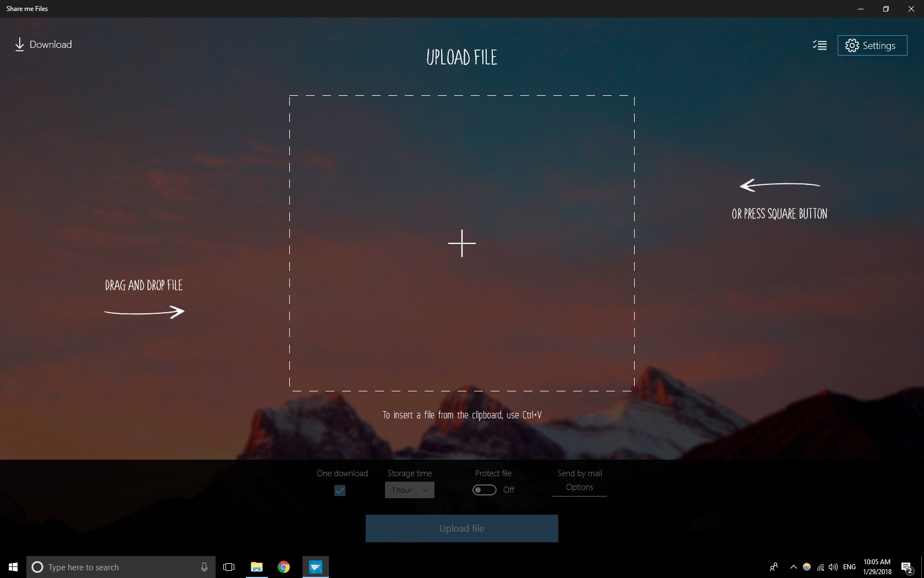This screenshot has width=924, height=578.
Task: Open Send by mail Options
Action: 579,487
